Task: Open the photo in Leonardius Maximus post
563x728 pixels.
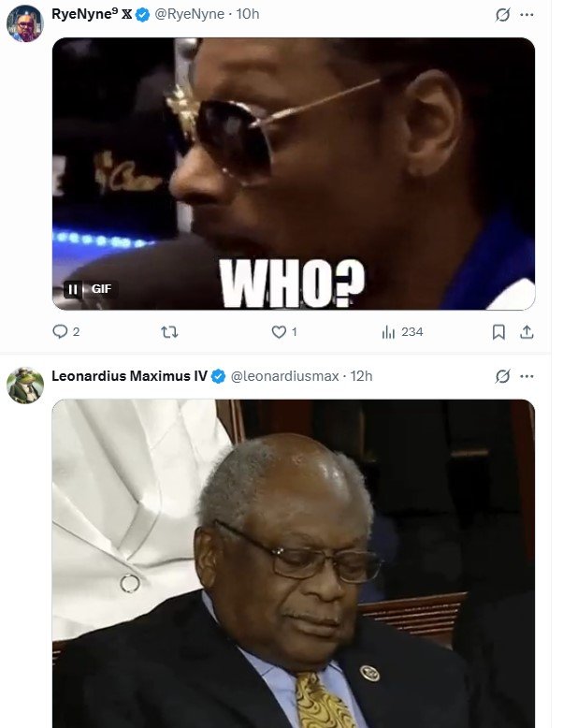Action: [x=293, y=561]
